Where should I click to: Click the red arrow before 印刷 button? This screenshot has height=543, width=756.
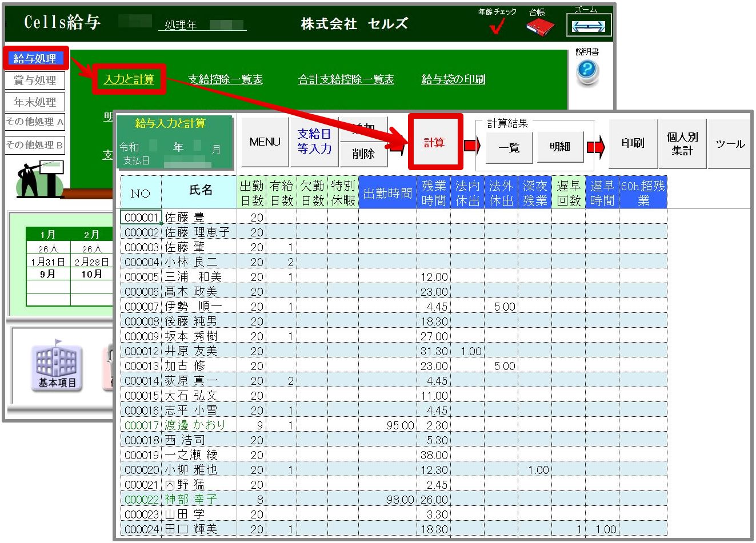pos(595,147)
